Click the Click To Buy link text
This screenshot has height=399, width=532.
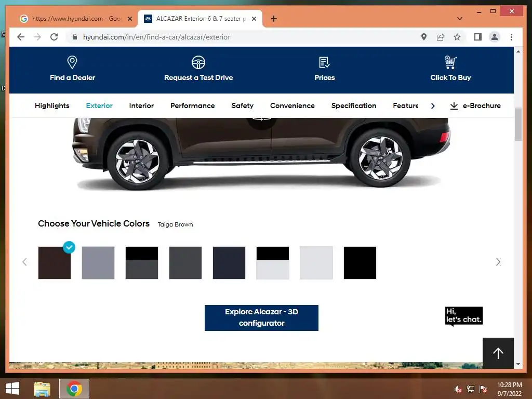450,77
